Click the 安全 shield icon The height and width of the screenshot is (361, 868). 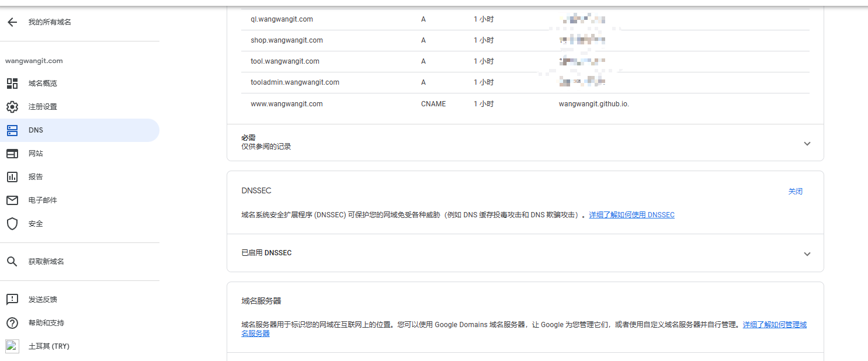(x=12, y=224)
